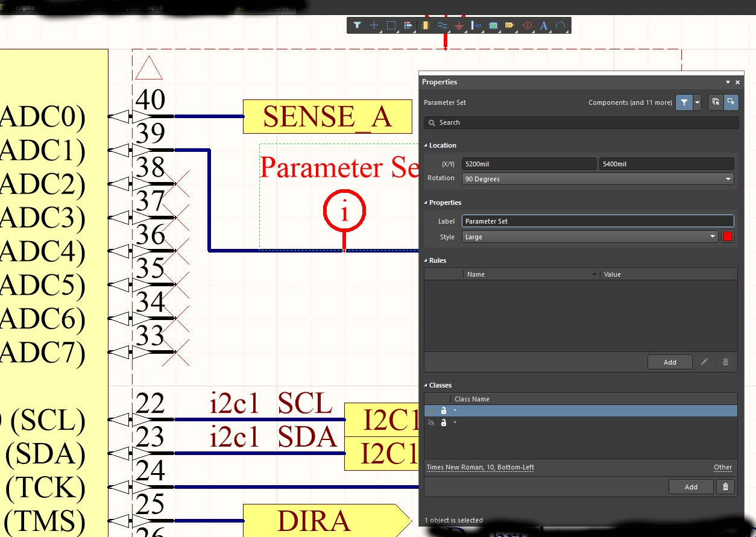This screenshot has width=756, height=537.
Task: Open the align objects tool
Action: click(408, 25)
